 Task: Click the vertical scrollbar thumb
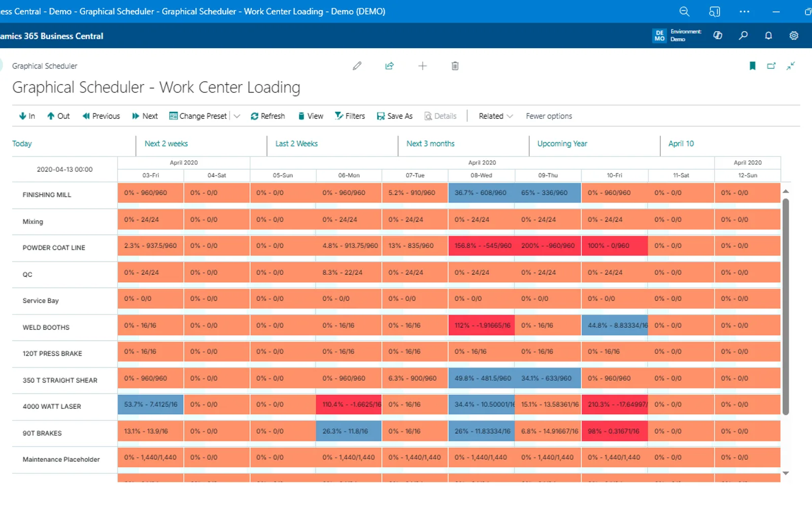point(786,306)
